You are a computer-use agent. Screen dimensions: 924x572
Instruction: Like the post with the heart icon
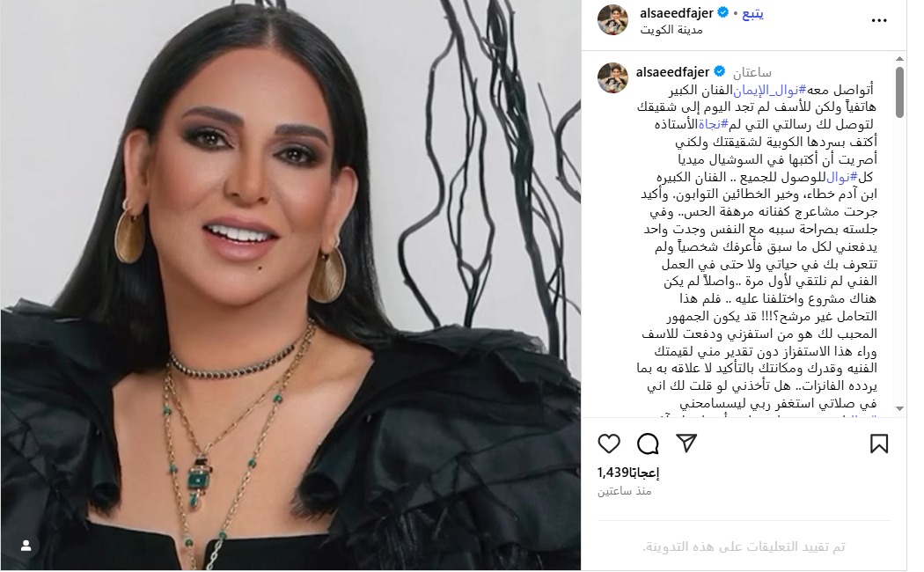click(x=609, y=444)
